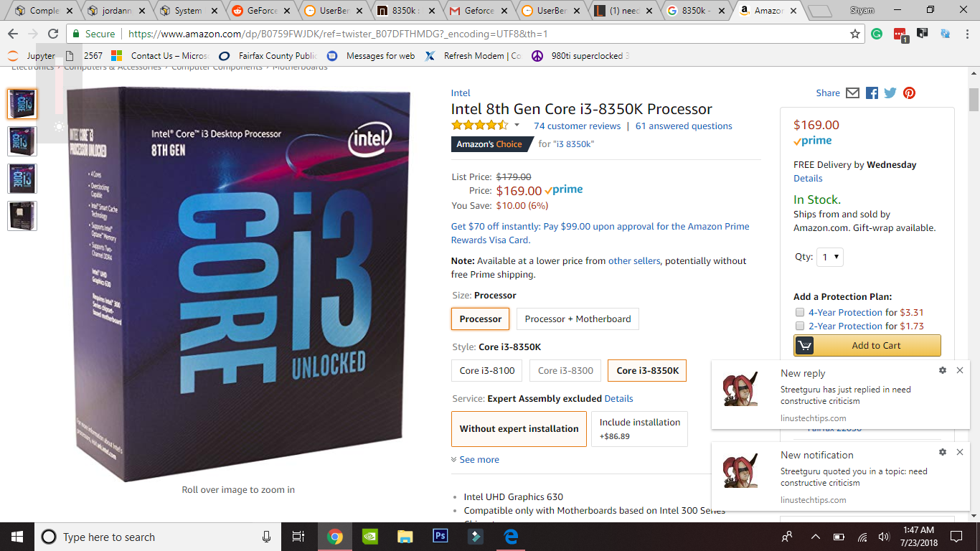Open the Qty quantity dropdown
Viewport: 980px width, 551px height.
(x=830, y=257)
